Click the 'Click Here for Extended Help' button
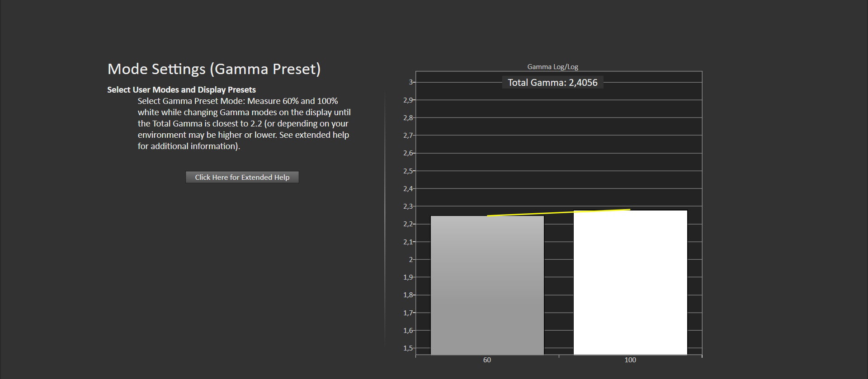868x379 pixels. (x=242, y=177)
